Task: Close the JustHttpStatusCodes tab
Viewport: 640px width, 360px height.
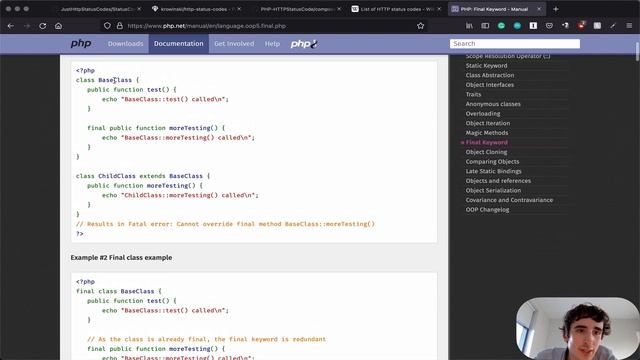Action: (139, 9)
